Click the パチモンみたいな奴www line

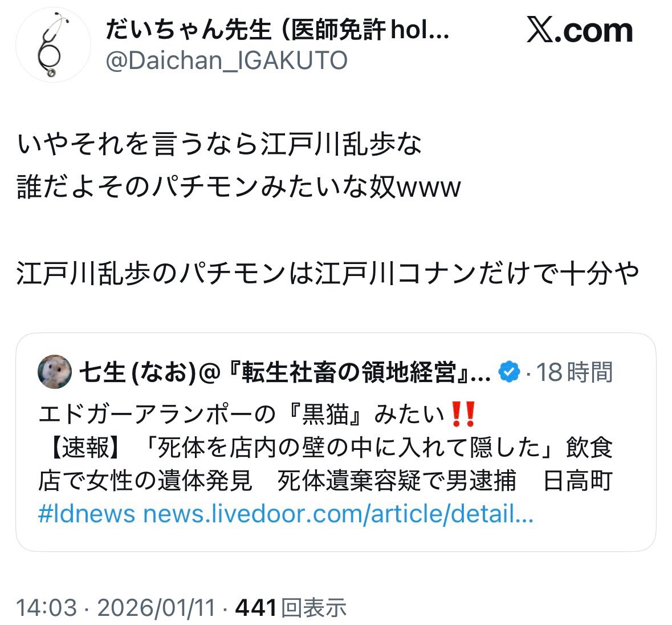pos(239,187)
